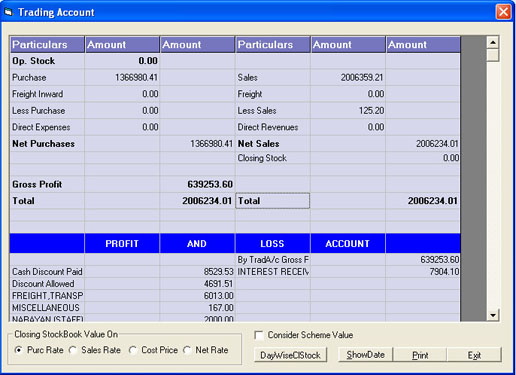Click the vertical scrollbar thumb
This screenshot has width=516, height=375.
(x=493, y=55)
